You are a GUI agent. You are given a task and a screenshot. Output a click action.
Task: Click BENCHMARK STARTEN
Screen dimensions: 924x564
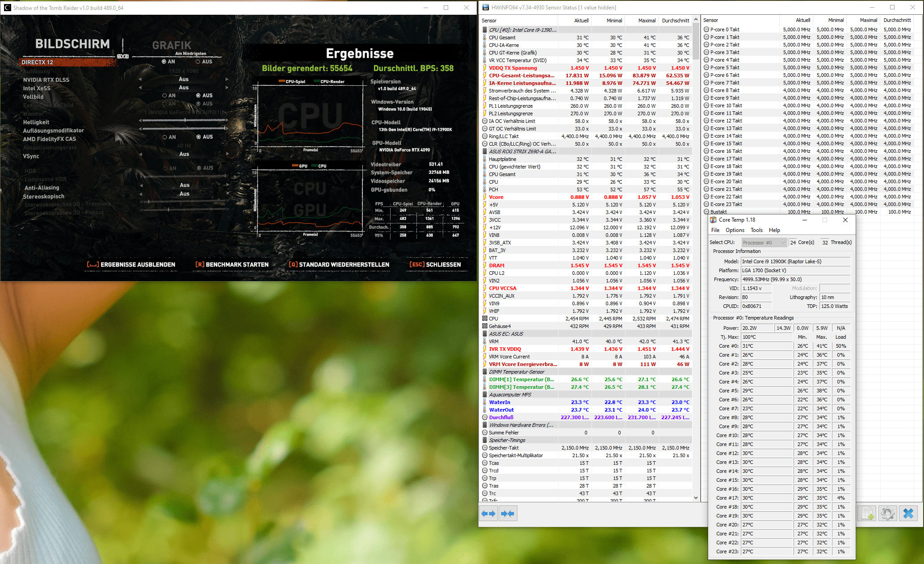[x=232, y=265]
